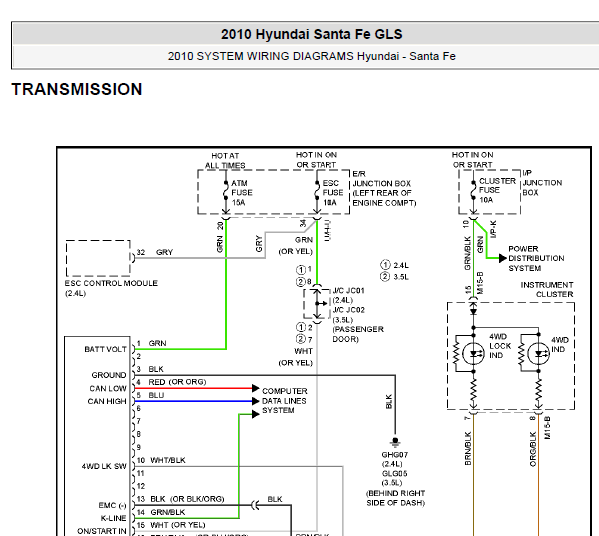Click the 'INSTRUMENT CLUSTER' label
The image size is (599, 536).
point(547,290)
